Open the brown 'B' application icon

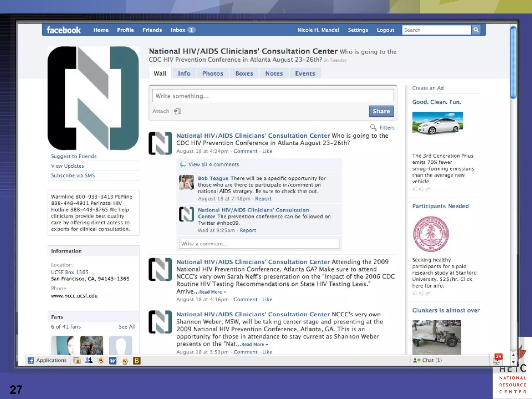[137, 361]
